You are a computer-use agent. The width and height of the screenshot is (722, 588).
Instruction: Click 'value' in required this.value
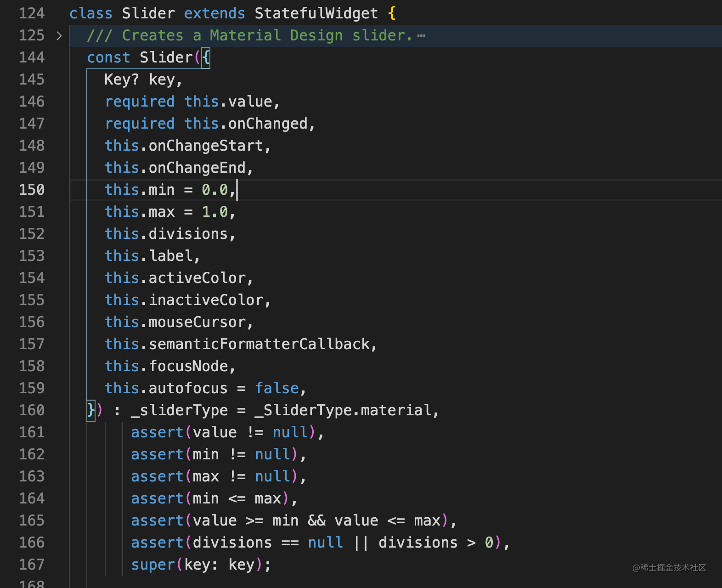point(250,102)
